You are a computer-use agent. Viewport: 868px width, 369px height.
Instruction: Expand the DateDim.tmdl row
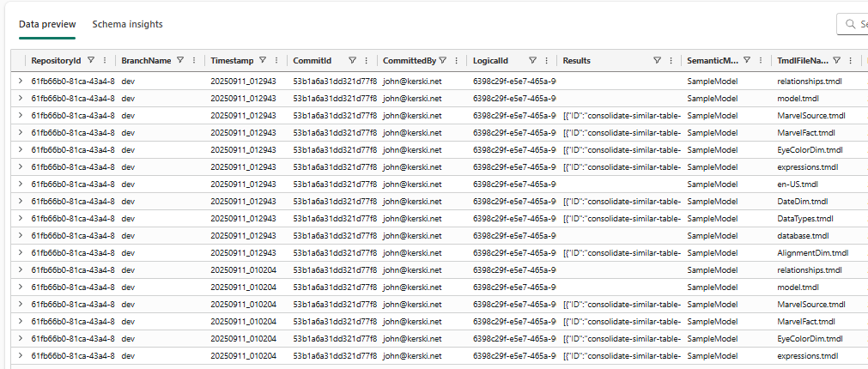pos(20,201)
